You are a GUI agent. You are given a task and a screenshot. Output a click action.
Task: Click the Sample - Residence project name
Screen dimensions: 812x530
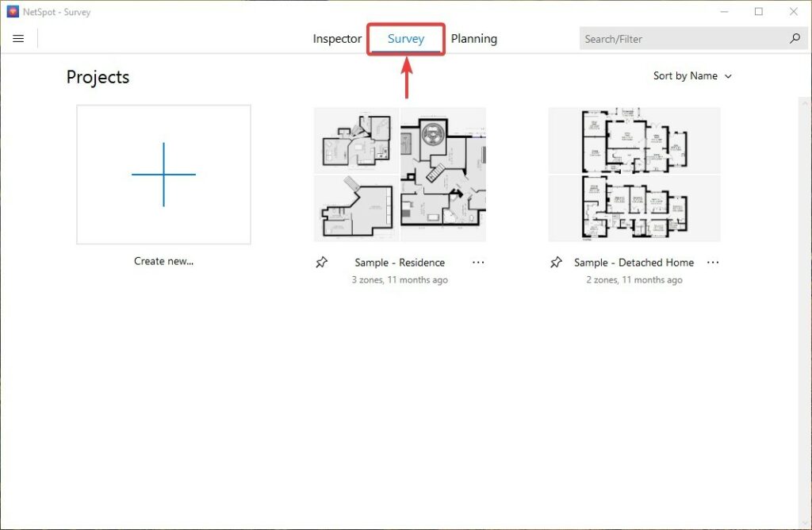click(400, 263)
